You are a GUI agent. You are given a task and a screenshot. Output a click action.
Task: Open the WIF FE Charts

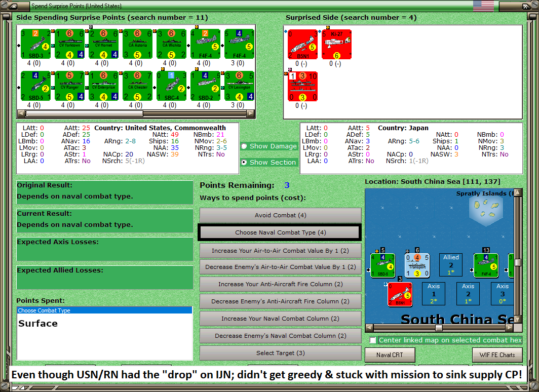pyautogui.click(x=497, y=355)
